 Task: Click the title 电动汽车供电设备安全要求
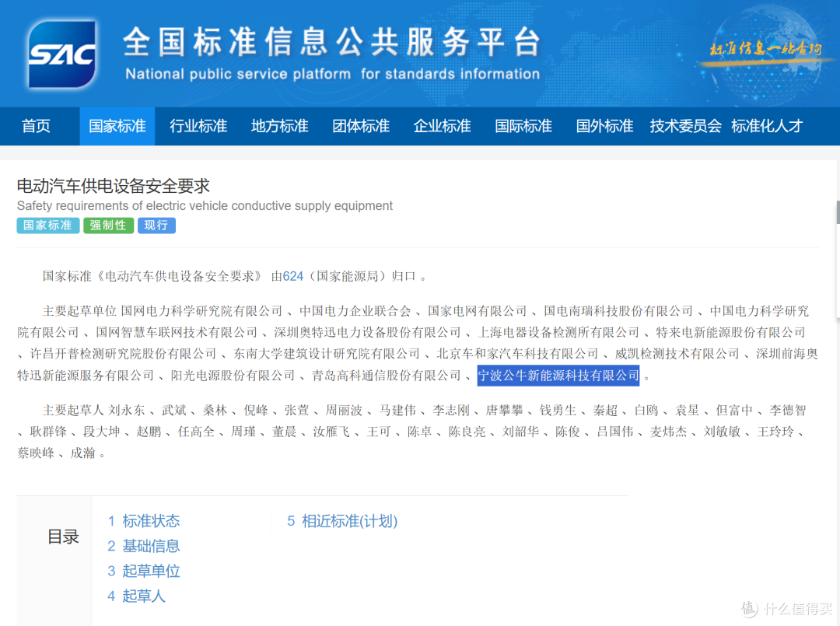click(x=113, y=186)
